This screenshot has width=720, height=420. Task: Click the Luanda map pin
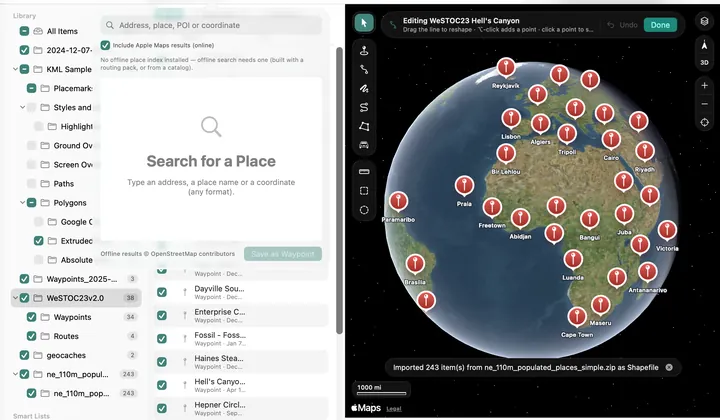coord(573,259)
